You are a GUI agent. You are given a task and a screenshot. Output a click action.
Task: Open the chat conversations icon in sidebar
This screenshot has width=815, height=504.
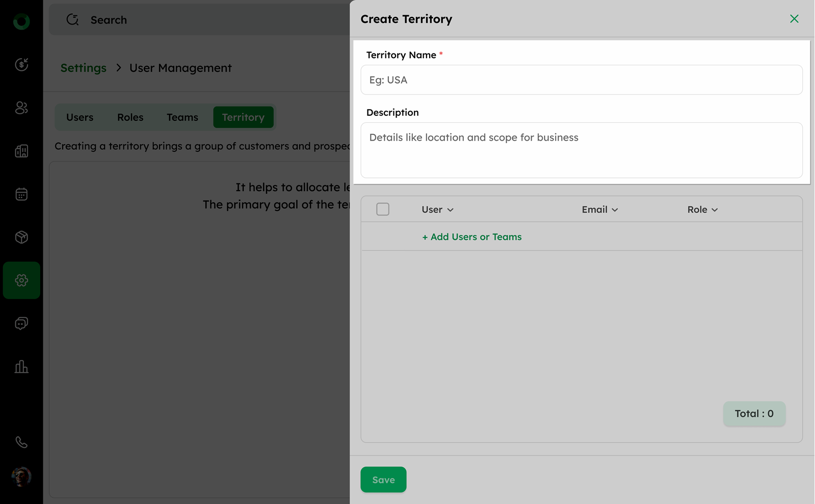(x=21, y=323)
